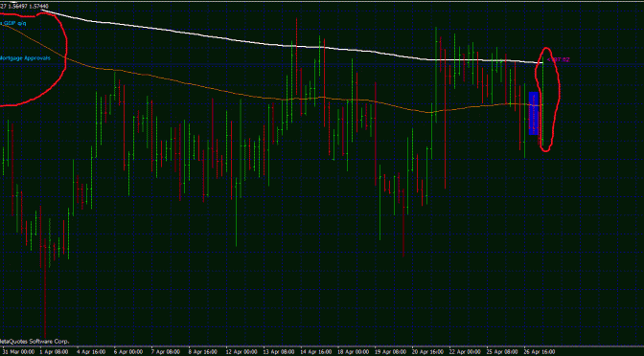
Task: Click the 'MetaQuotes Software Corp.' copyright text
Action: point(34,342)
